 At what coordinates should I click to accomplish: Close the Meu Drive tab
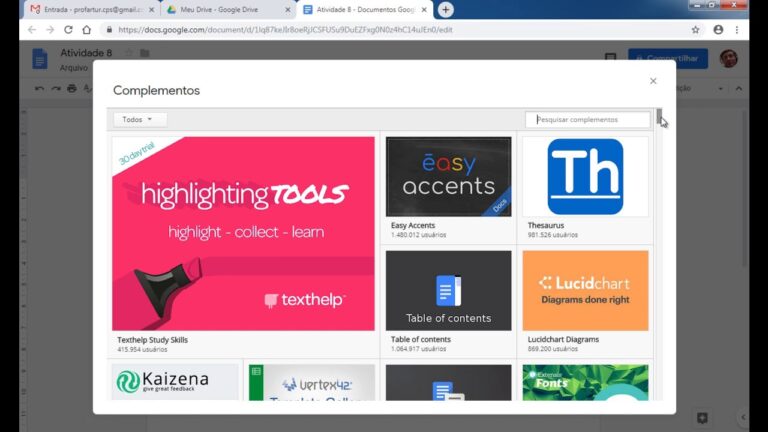coord(288,10)
